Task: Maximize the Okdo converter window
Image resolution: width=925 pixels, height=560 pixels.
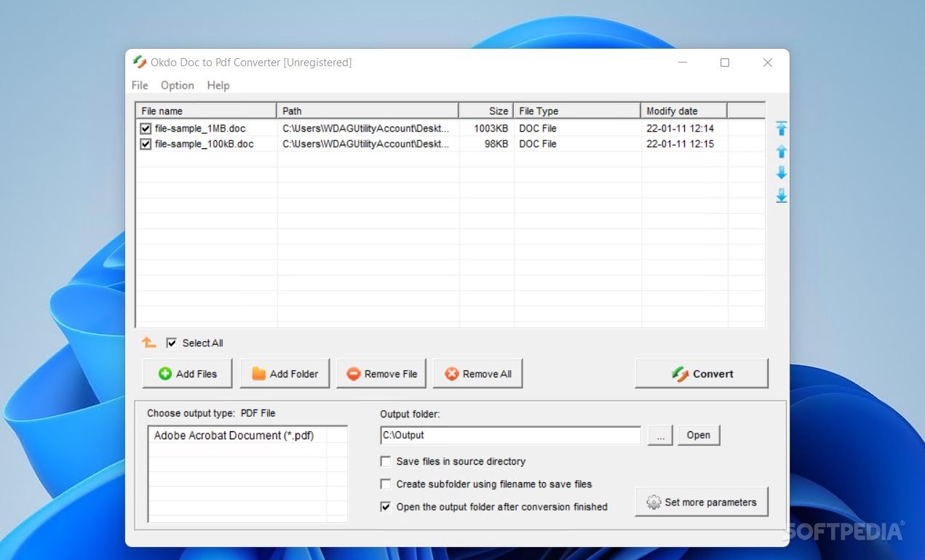Action: coord(725,63)
